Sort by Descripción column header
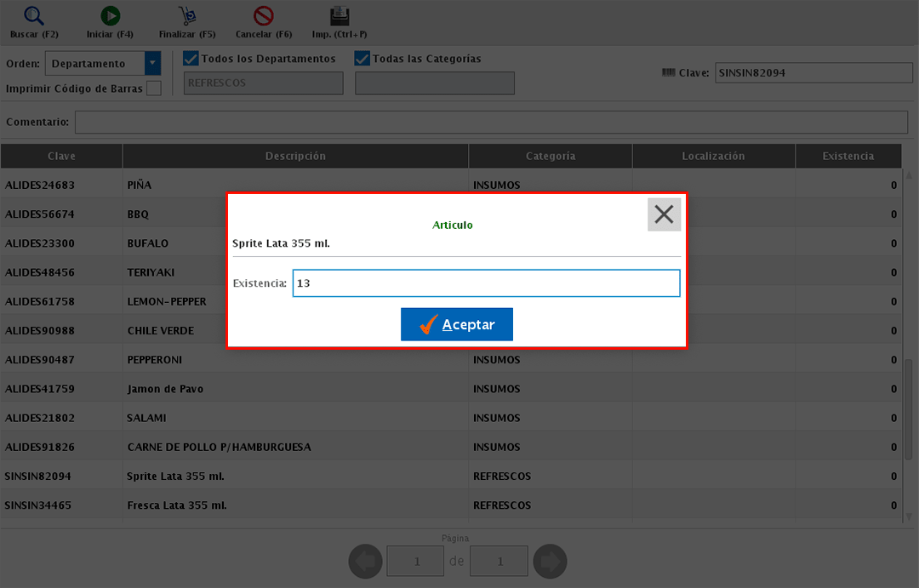This screenshot has height=588, width=919. (295, 156)
